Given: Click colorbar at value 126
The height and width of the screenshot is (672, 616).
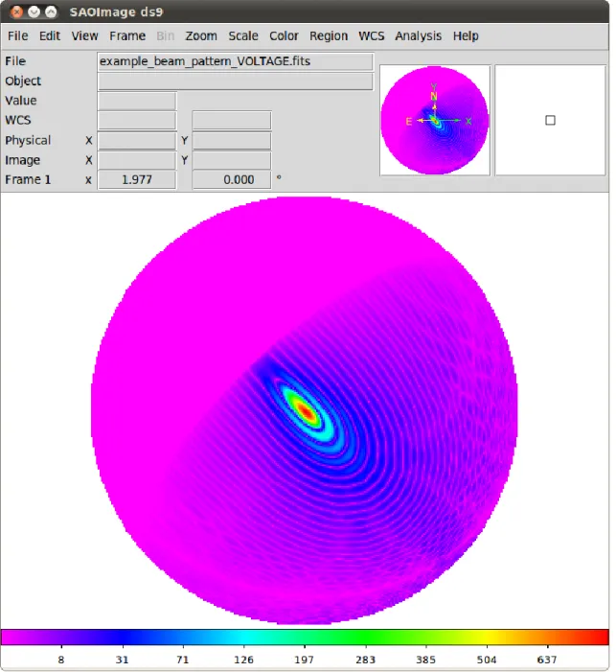Looking at the screenshot, I should click(x=243, y=637).
